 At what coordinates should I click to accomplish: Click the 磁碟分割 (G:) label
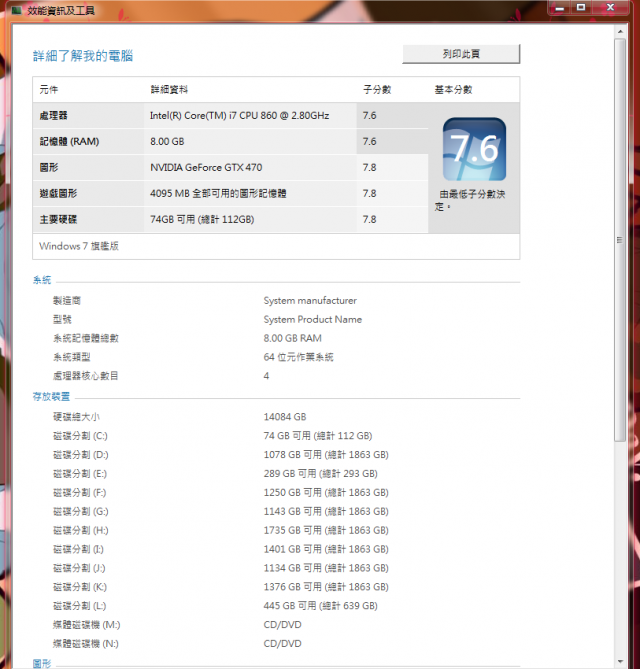(x=81, y=511)
